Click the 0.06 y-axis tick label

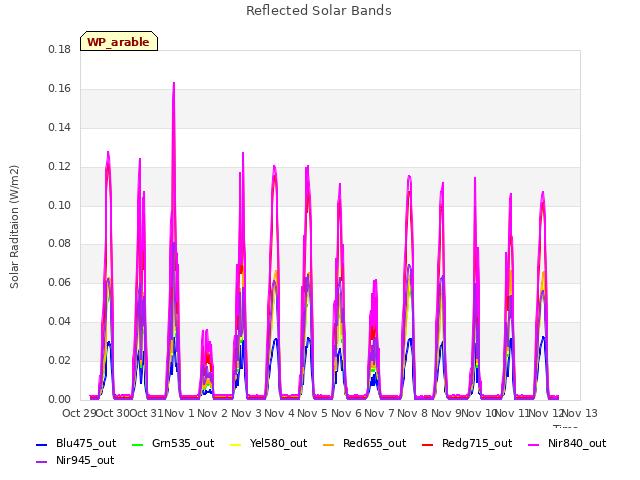60,282
